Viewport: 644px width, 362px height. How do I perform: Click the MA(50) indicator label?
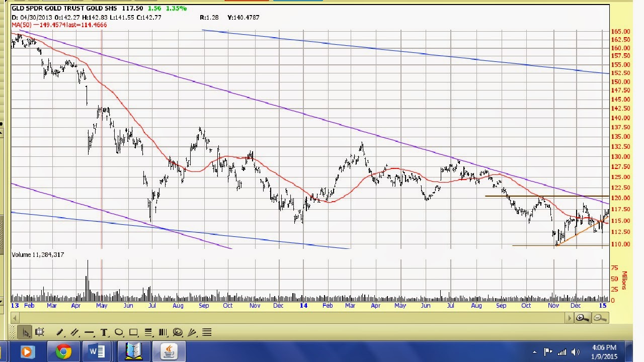[22, 24]
